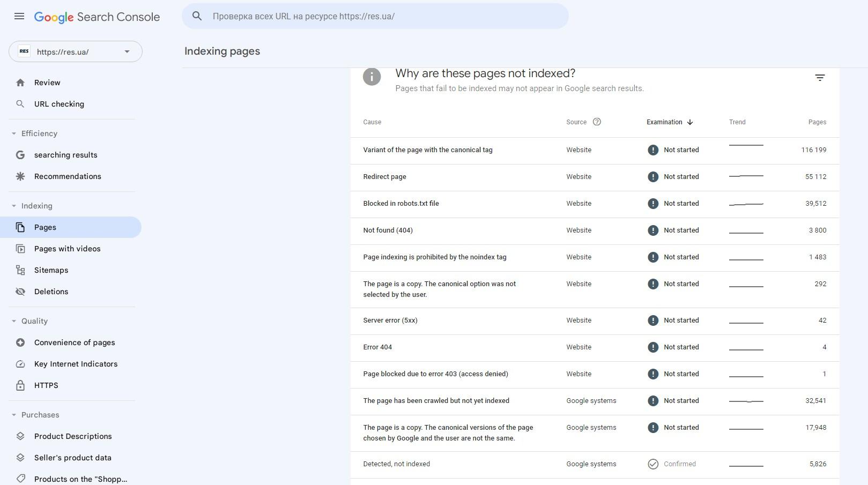
Task: Select URL checking in sidebar
Action: point(59,104)
